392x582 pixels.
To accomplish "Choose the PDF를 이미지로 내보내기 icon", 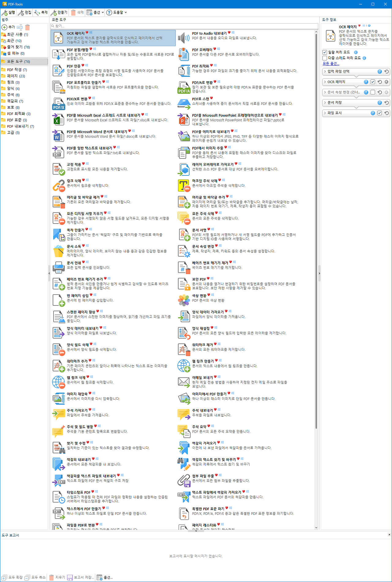I will tap(184, 136).
